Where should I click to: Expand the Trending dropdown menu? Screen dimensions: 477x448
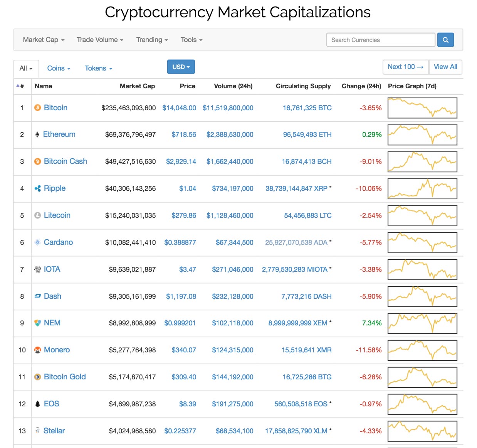tap(152, 40)
